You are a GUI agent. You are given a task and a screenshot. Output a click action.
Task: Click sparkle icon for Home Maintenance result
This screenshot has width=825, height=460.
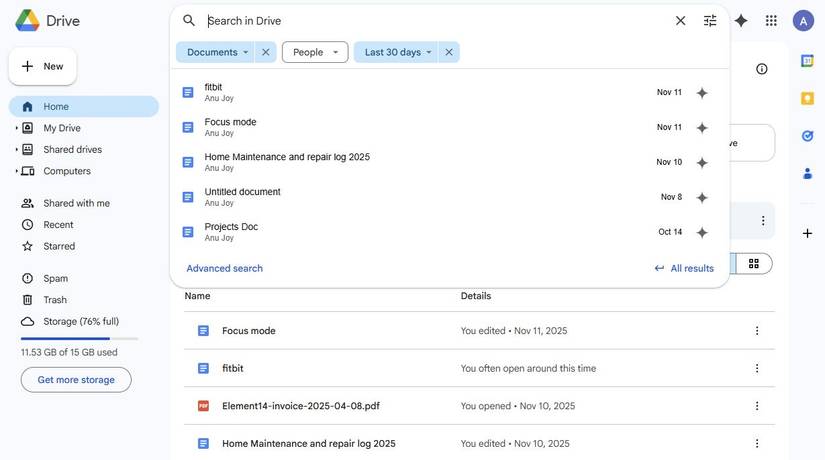tap(702, 163)
